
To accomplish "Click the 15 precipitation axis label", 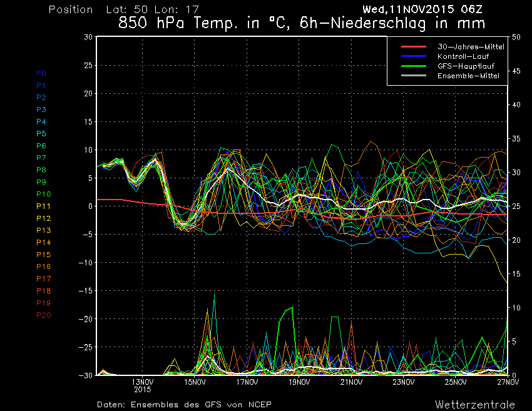I will pyautogui.click(x=516, y=274).
